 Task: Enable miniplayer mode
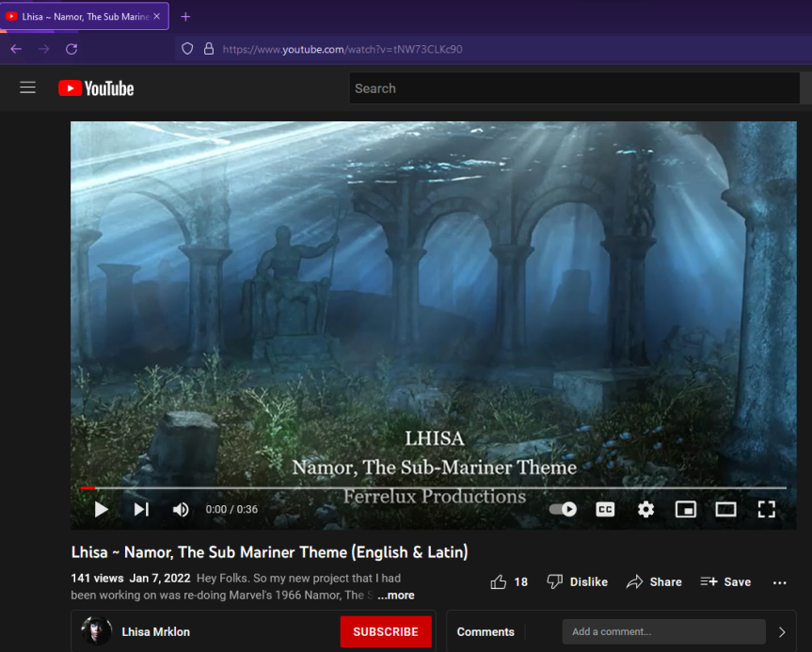click(686, 509)
